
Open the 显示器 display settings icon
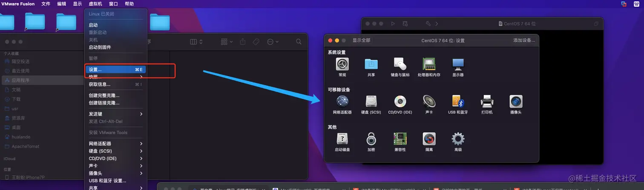click(458, 64)
